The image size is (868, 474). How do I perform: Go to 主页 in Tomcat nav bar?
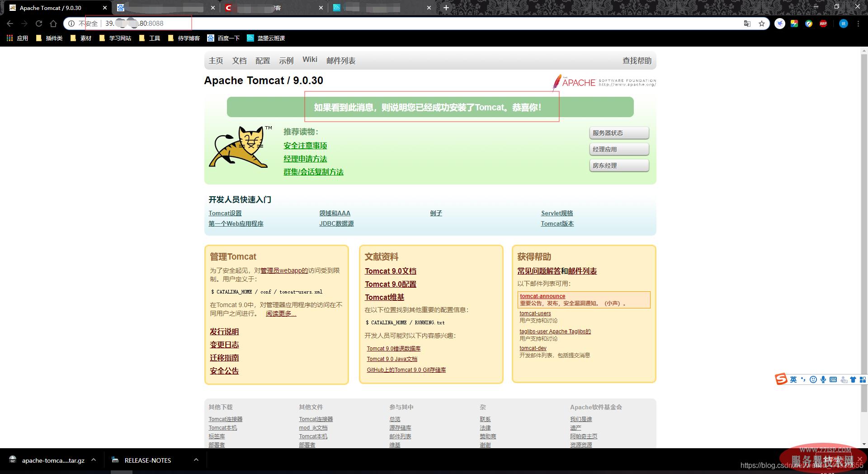216,60
